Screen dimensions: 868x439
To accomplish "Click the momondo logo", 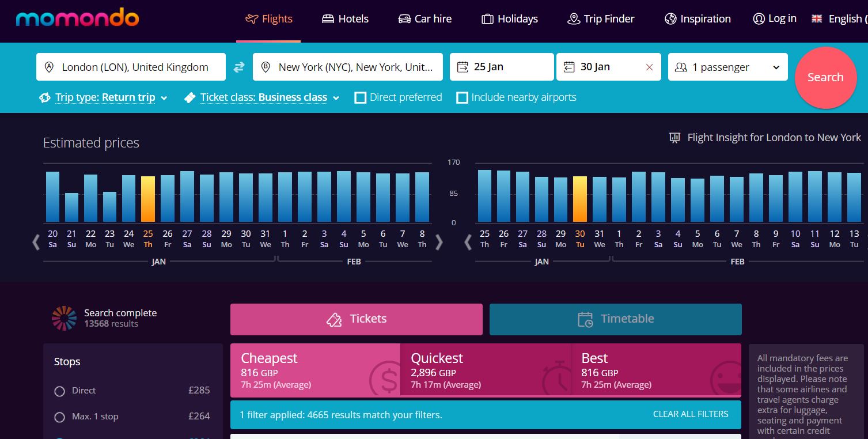I will [x=77, y=18].
